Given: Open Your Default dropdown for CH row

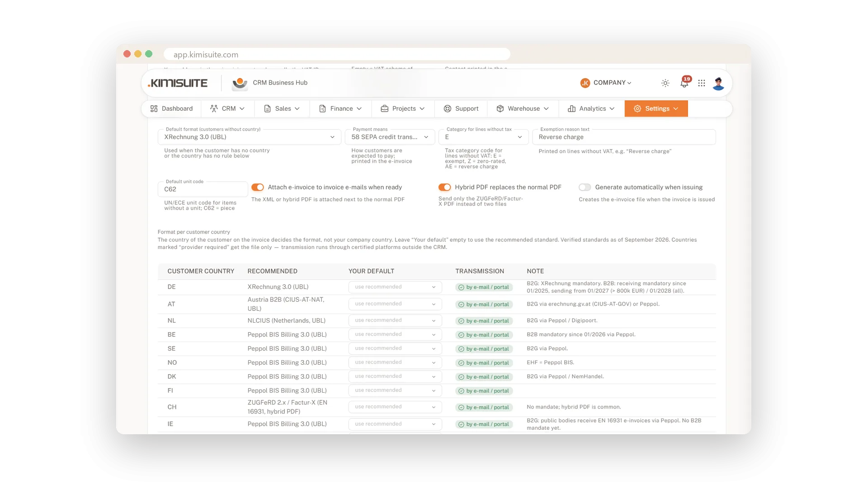Looking at the screenshot, I should (395, 407).
